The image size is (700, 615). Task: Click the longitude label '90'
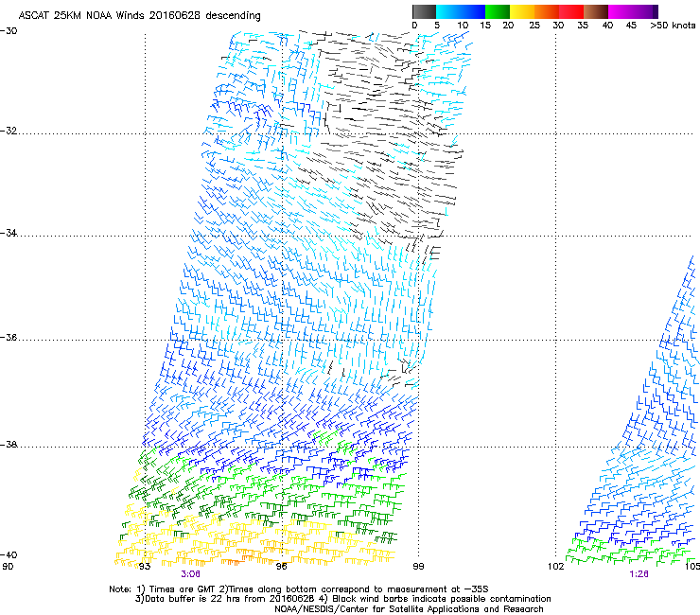point(8,567)
